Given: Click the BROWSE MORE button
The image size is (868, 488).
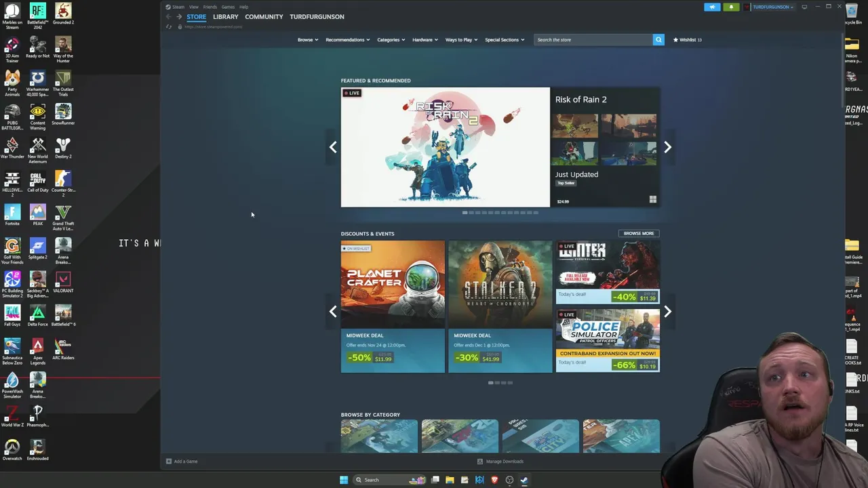Looking at the screenshot, I should pos(639,233).
